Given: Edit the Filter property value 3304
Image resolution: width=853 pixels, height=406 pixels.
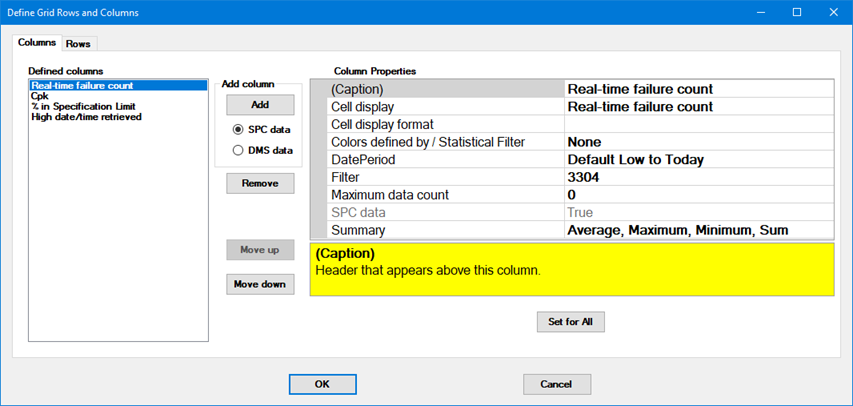Looking at the screenshot, I should (x=696, y=177).
